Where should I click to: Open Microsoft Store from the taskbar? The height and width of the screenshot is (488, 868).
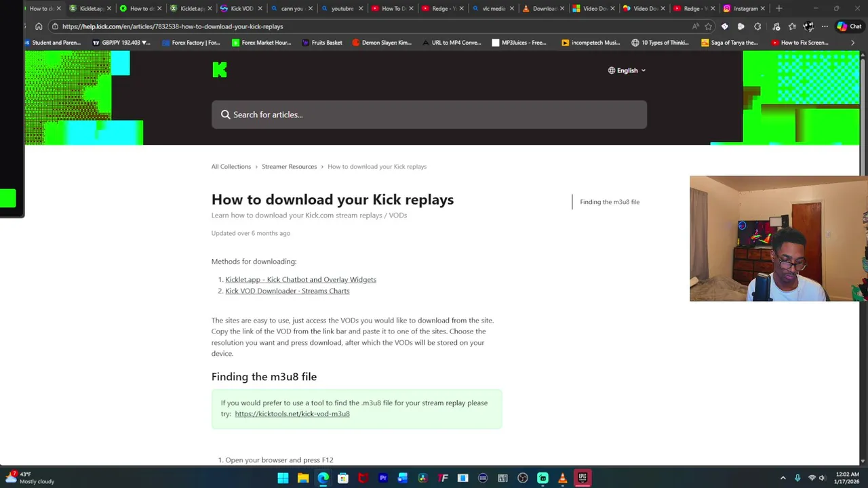pyautogui.click(x=343, y=478)
